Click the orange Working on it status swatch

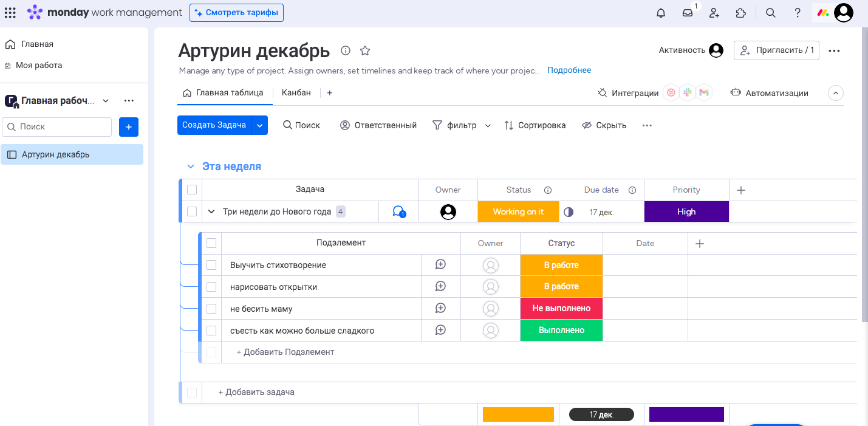pos(518,211)
